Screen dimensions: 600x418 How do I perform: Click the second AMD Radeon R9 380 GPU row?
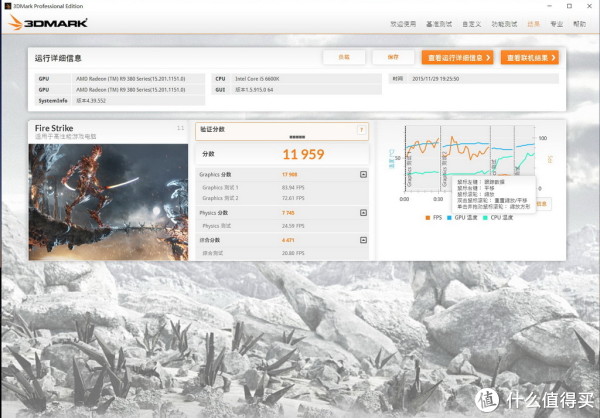click(120, 90)
